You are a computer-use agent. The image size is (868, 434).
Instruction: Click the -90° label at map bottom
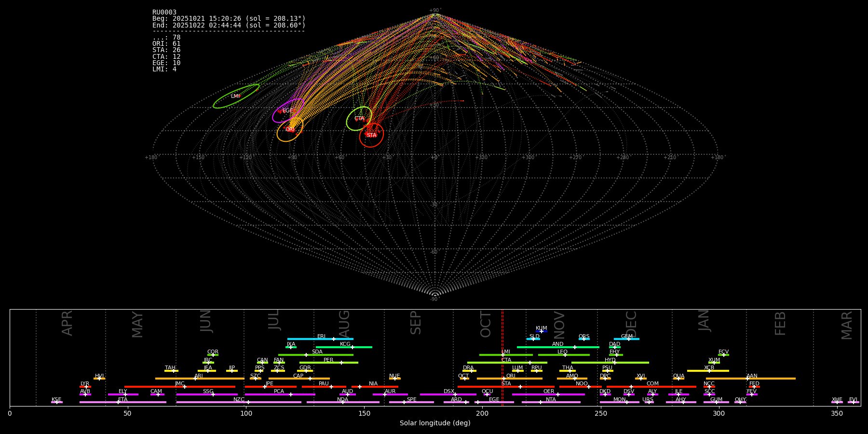(x=435, y=299)
